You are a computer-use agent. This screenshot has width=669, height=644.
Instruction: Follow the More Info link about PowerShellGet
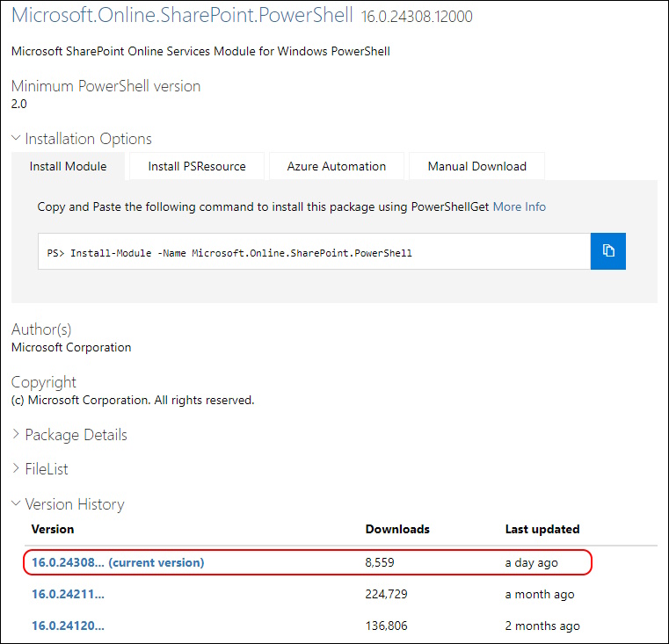click(x=519, y=206)
